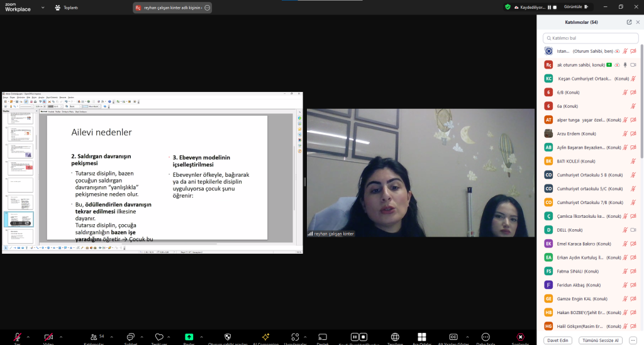Open the Sohbet chat panel

click(131, 337)
